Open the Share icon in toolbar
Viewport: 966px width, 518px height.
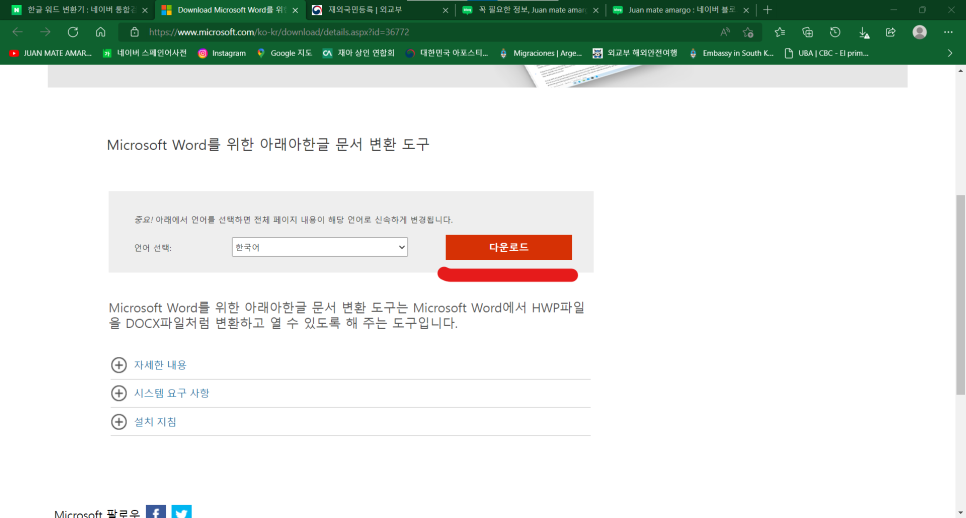click(x=891, y=32)
